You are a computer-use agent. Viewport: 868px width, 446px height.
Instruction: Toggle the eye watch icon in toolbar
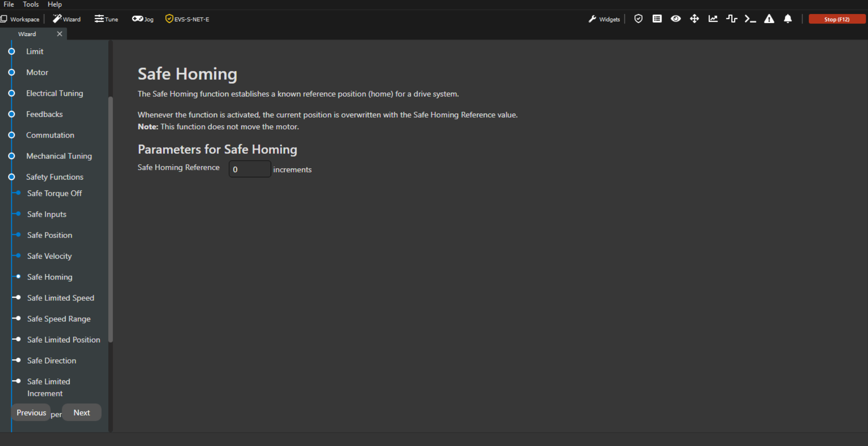click(x=676, y=19)
